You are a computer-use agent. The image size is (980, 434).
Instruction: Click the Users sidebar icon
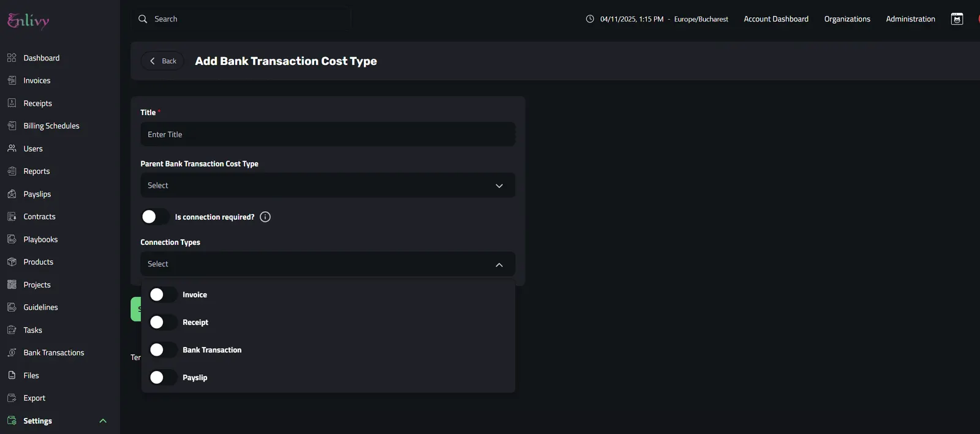point(12,148)
